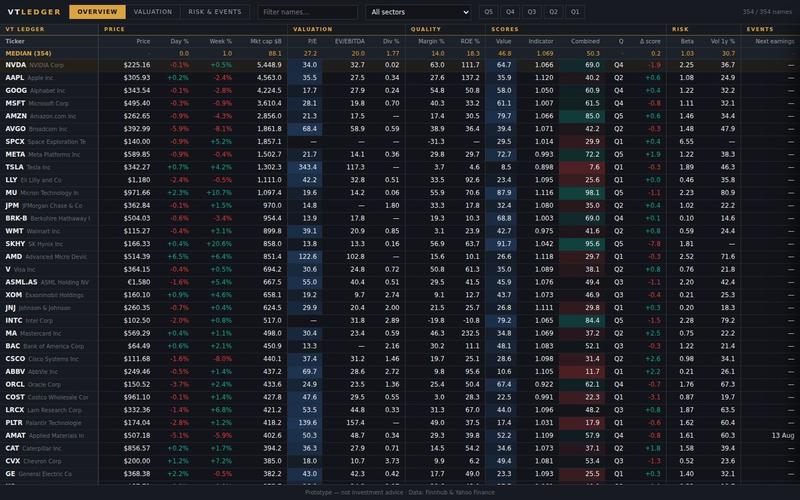800x500 pixels.
Task: Sort by the P/E column header
Action: click(x=305, y=41)
